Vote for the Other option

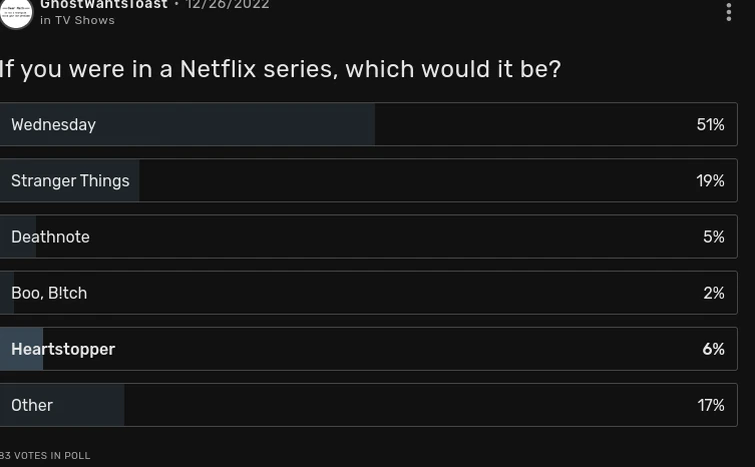32,405
